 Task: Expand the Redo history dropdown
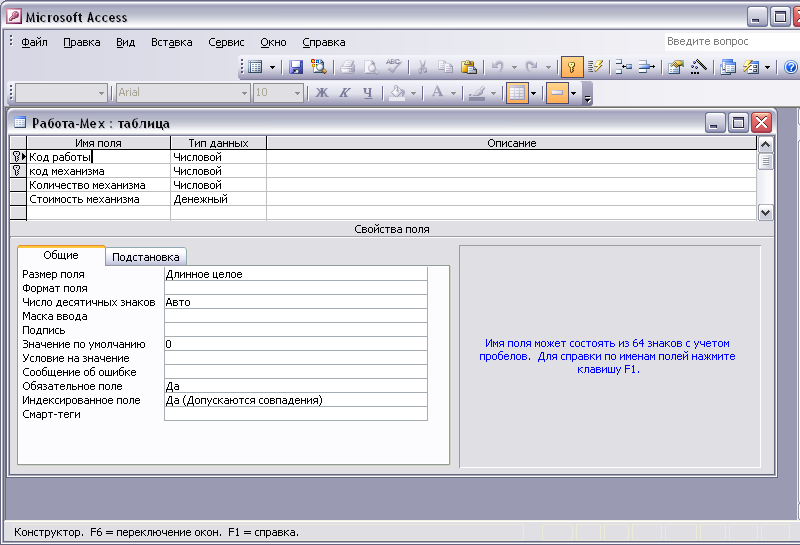click(548, 67)
